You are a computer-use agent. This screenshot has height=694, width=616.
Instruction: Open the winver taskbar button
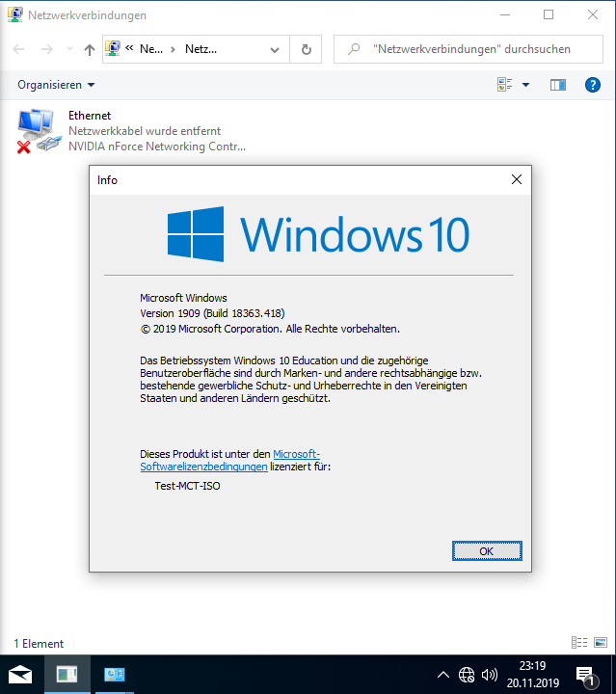[x=67, y=675]
